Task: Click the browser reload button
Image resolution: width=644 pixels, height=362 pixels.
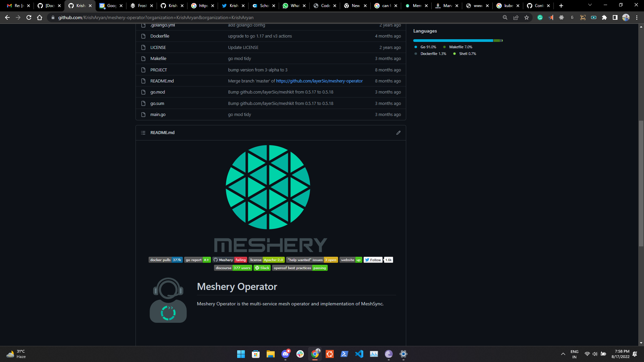Action: click(x=29, y=17)
